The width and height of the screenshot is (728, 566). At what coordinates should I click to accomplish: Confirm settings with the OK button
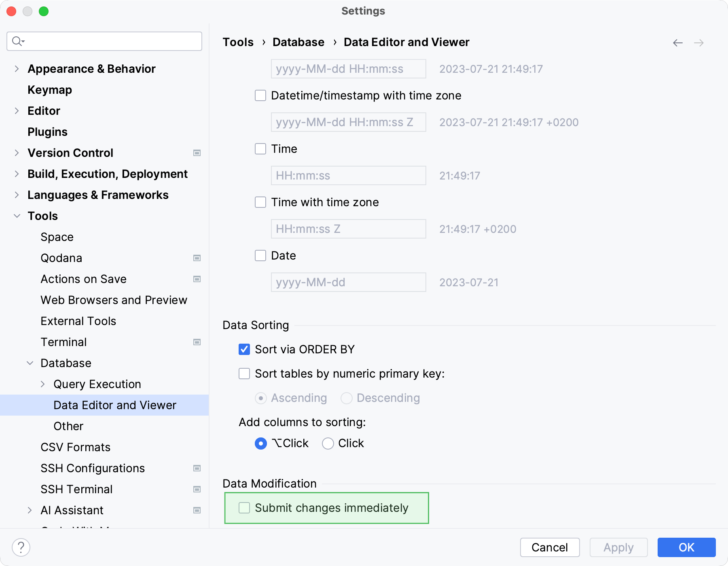pos(686,547)
